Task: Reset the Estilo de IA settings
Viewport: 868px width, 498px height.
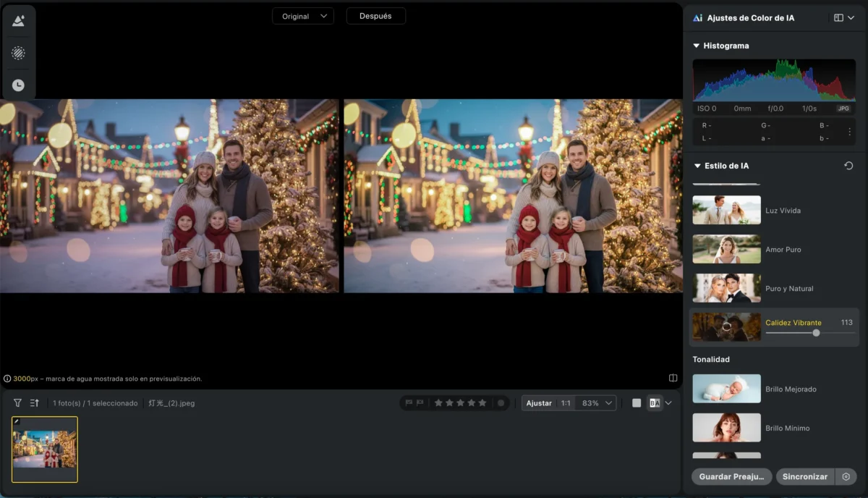Action: point(848,166)
